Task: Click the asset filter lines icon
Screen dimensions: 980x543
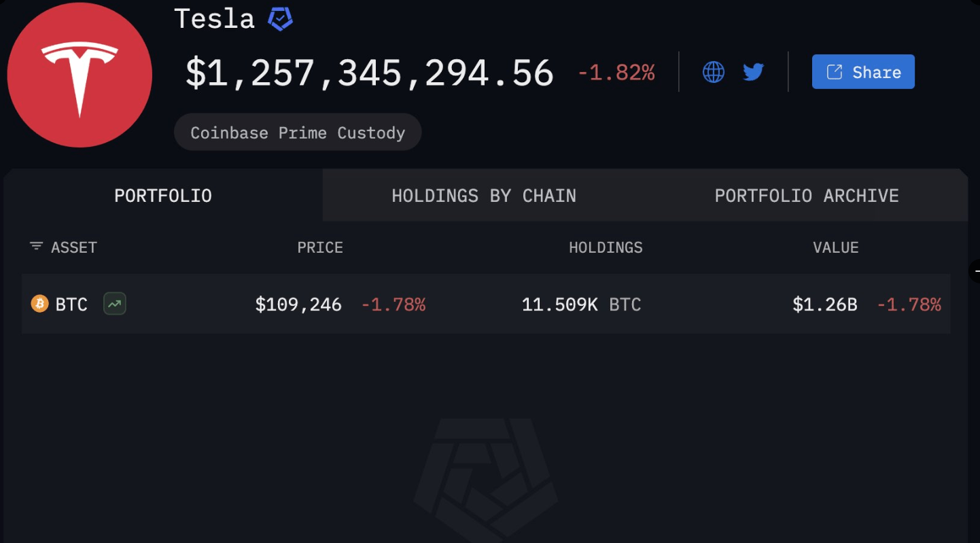Action: (36, 246)
